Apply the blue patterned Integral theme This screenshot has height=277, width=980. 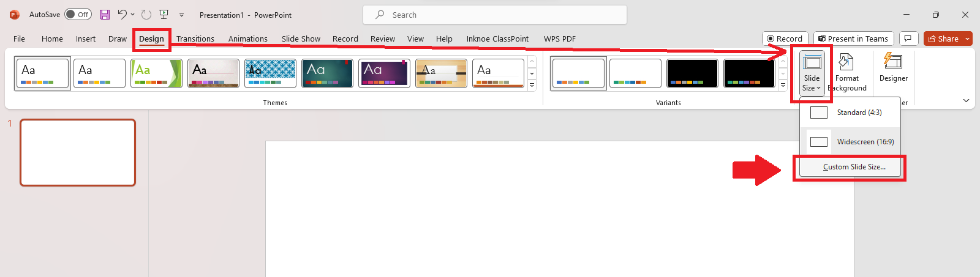coord(270,73)
